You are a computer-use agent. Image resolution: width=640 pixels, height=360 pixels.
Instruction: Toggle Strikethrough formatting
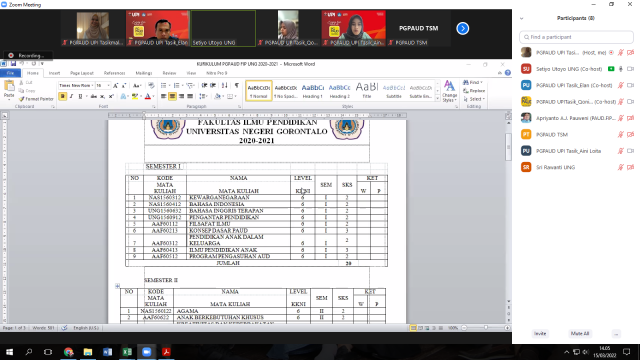point(93,96)
